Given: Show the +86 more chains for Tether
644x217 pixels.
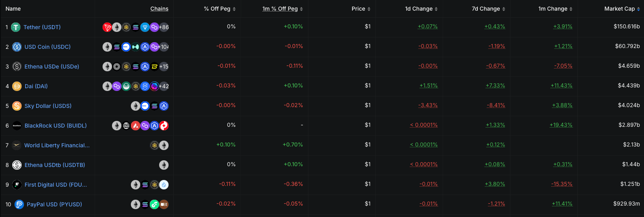Looking at the screenshot, I should tap(164, 27).
